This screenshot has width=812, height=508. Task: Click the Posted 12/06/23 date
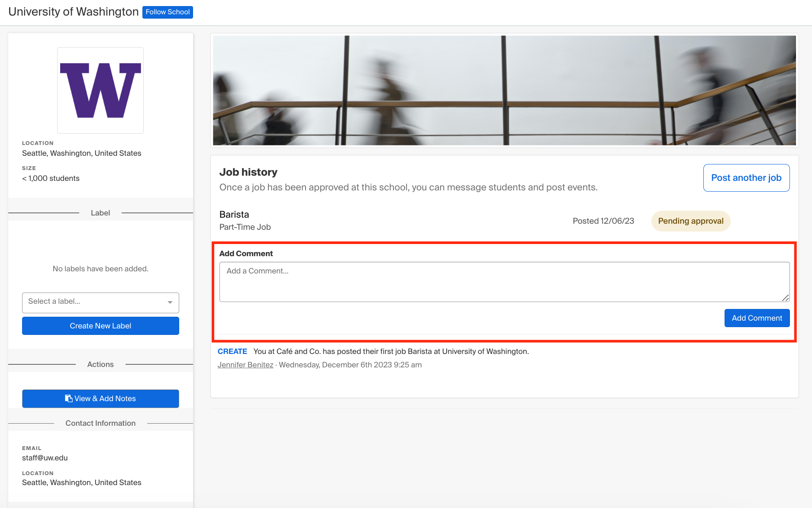603,221
